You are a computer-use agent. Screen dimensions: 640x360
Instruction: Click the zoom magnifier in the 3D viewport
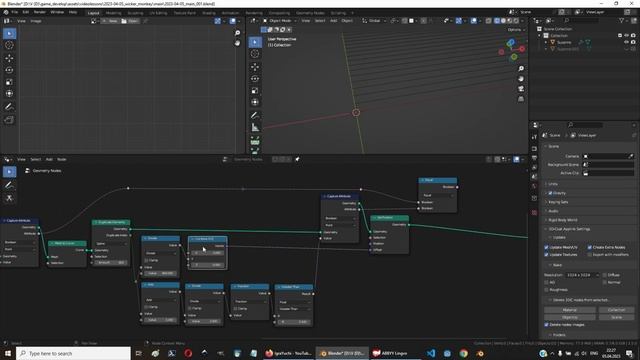point(521,69)
